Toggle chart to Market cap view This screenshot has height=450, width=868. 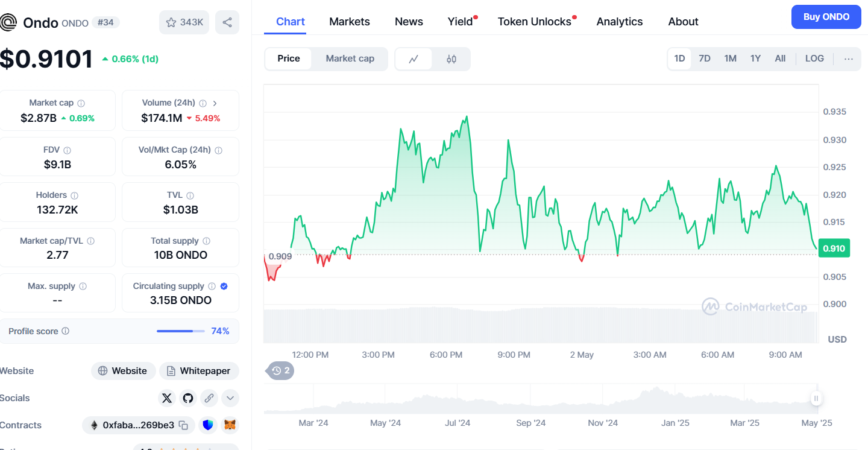click(x=350, y=59)
